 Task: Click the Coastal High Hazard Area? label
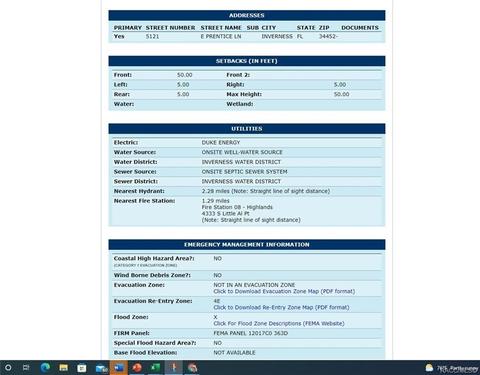pyautogui.click(x=154, y=258)
